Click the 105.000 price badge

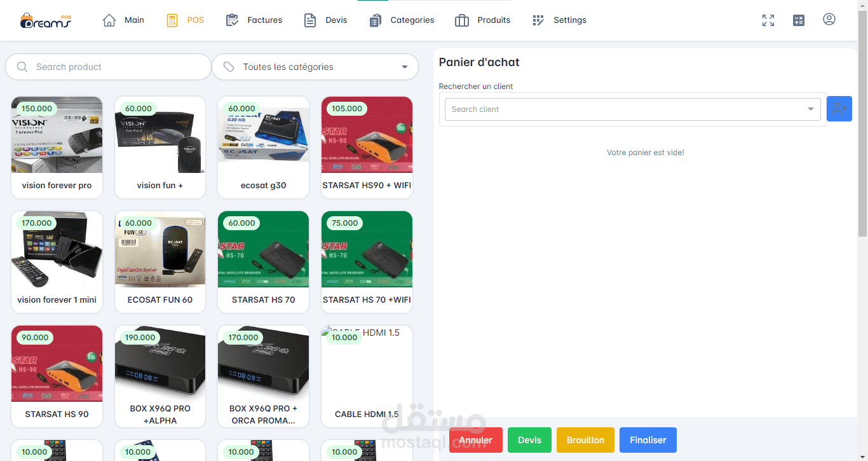click(347, 109)
